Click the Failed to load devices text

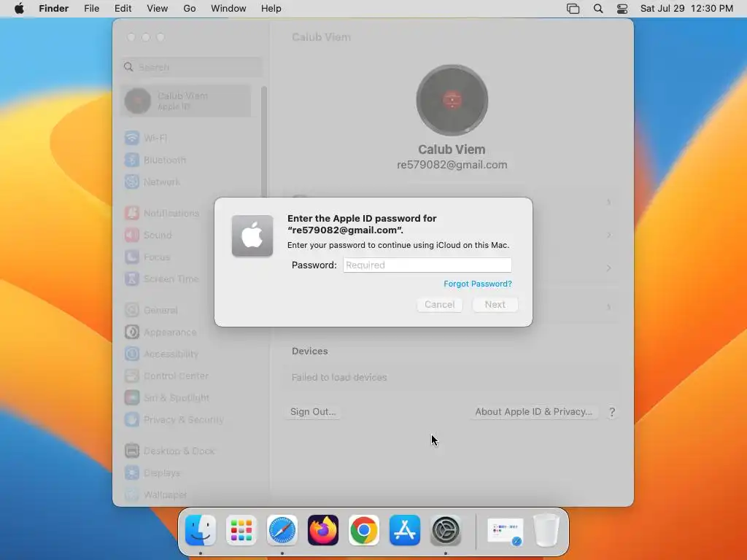click(x=339, y=378)
